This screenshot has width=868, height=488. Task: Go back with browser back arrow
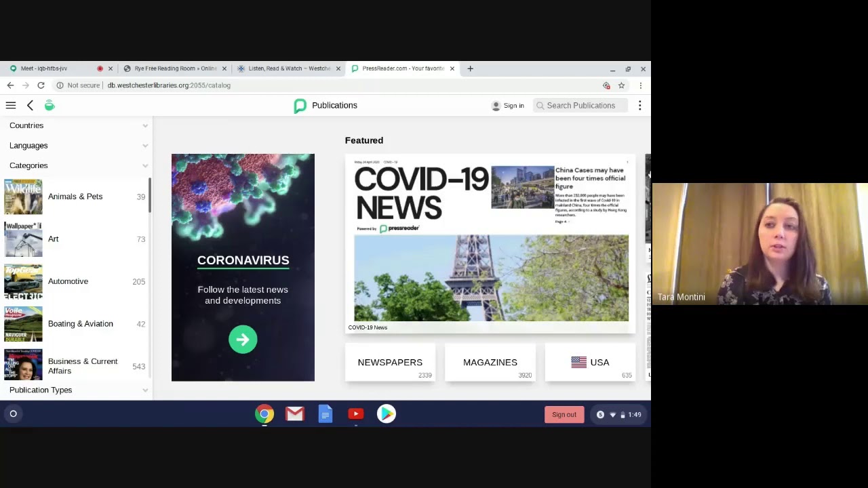(x=10, y=85)
